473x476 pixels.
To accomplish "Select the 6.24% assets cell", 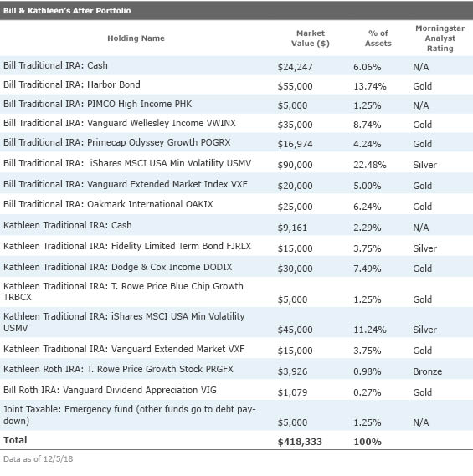I will 367,207.
